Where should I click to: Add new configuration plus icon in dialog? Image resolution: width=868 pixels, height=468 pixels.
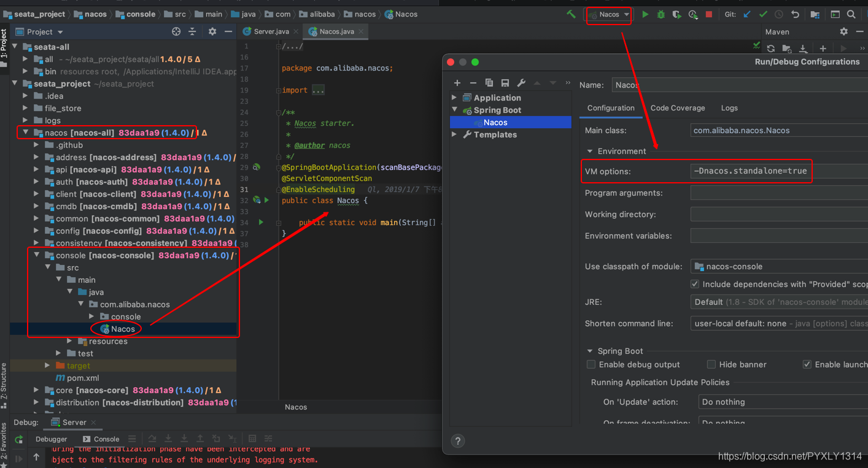click(457, 83)
